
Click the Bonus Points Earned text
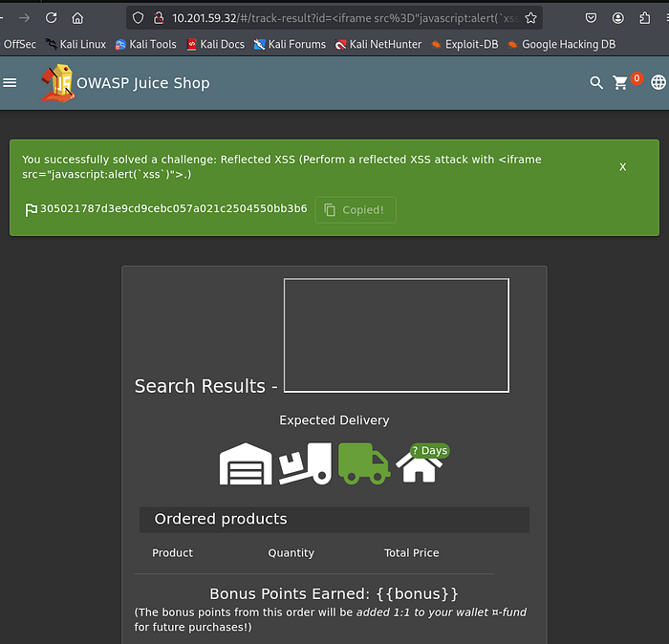(x=334, y=594)
